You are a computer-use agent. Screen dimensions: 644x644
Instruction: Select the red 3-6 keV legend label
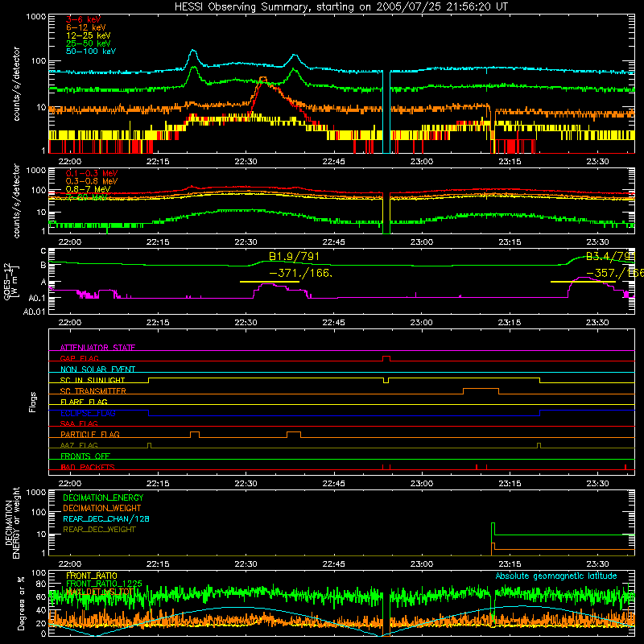tap(84, 19)
